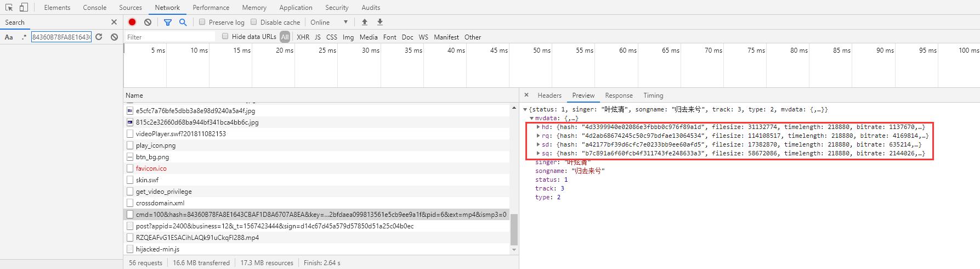Collapse the mvdata object node
This screenshot has height=269, width=980.
[x=531, y=118]
